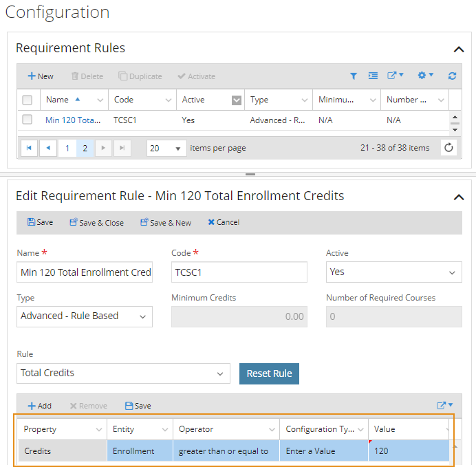Open the Type Advanced - Rule Based dropdown
This screenshot has width=476, height=467.
[x=85, y=316]
